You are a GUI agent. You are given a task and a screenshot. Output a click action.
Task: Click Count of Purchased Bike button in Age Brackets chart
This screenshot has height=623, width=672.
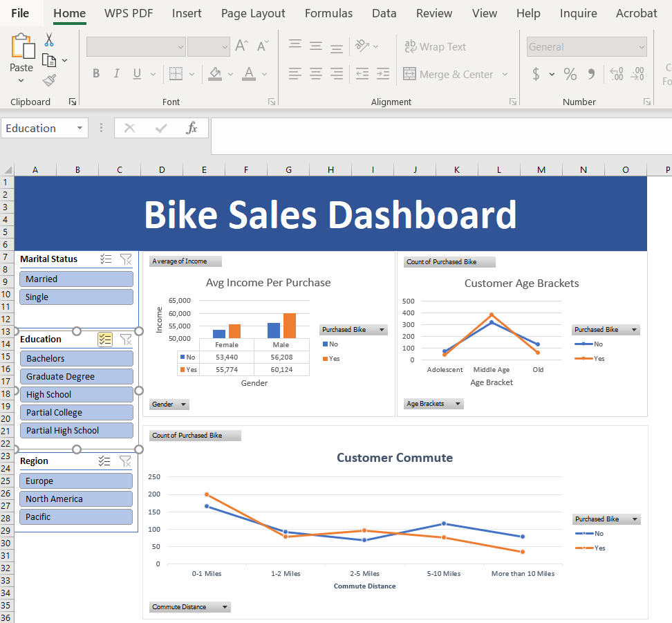(x=449, y=262)
